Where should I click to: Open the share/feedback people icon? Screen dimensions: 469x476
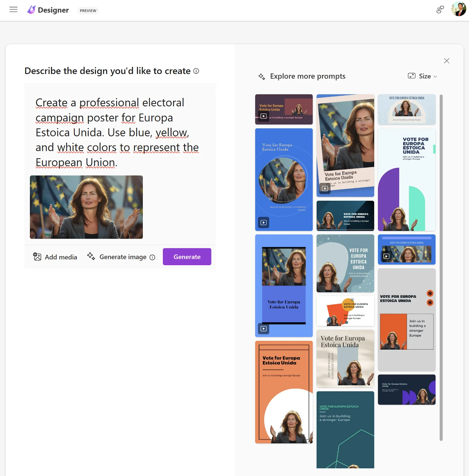[440, 10]
